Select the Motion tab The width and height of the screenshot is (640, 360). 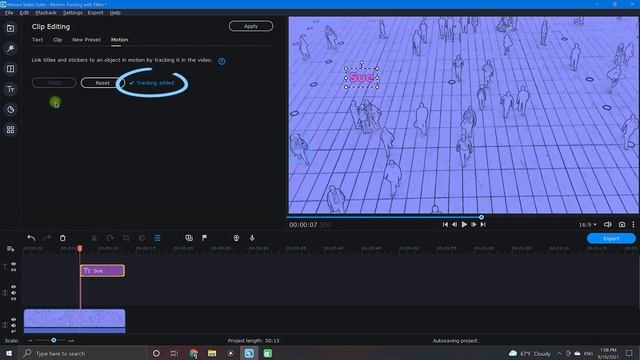(119, 40)
